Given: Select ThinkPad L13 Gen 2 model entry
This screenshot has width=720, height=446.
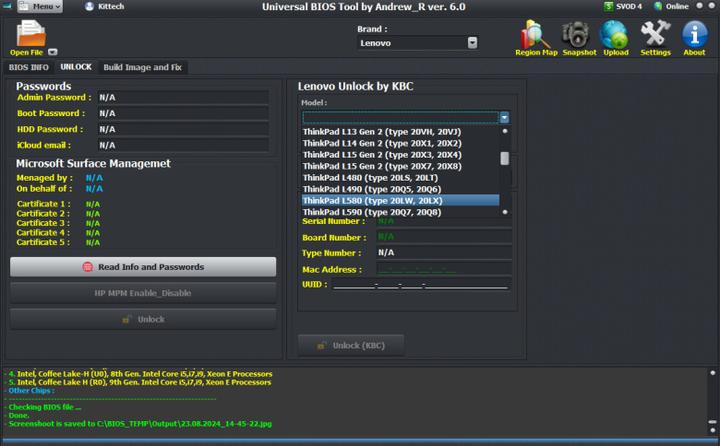Looking at the screenshot, I should click(x=383, y=132).
